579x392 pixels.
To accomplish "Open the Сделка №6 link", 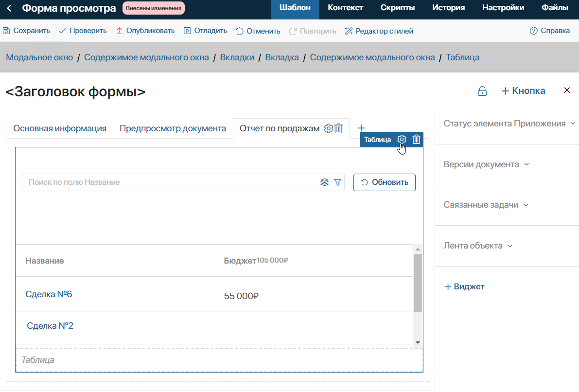I will tap(49, 294).
